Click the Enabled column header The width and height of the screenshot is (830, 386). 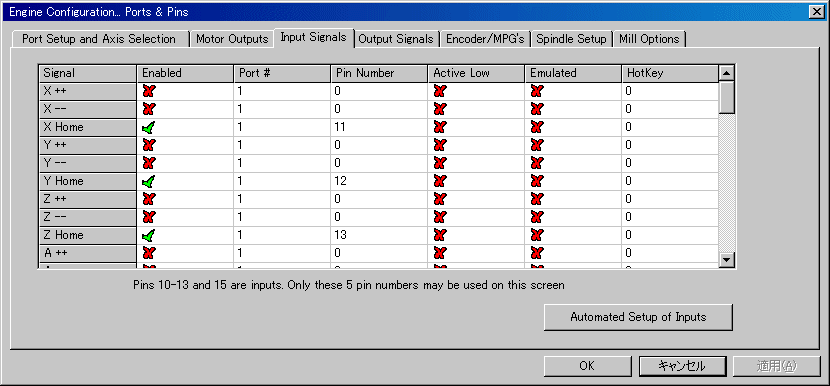(185, 73)
